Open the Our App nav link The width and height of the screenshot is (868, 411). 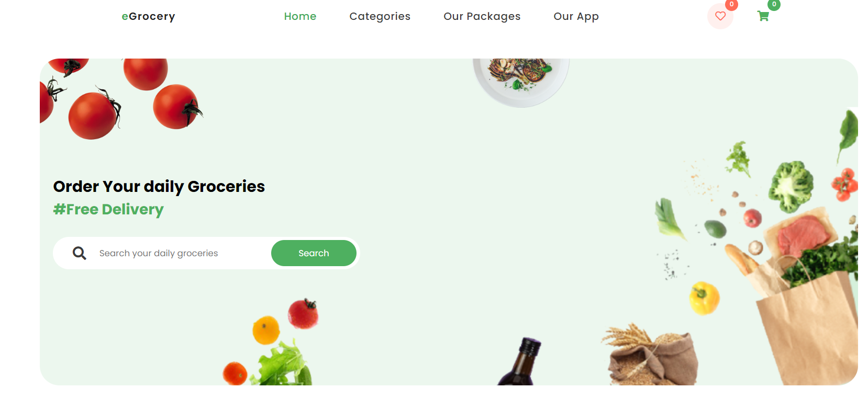[576, 16]
